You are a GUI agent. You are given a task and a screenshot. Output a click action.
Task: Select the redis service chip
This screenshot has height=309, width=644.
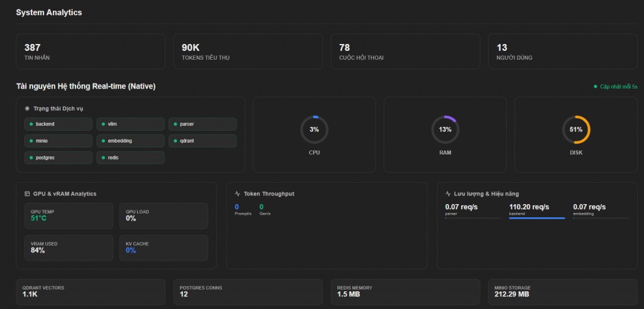(131, 158)
